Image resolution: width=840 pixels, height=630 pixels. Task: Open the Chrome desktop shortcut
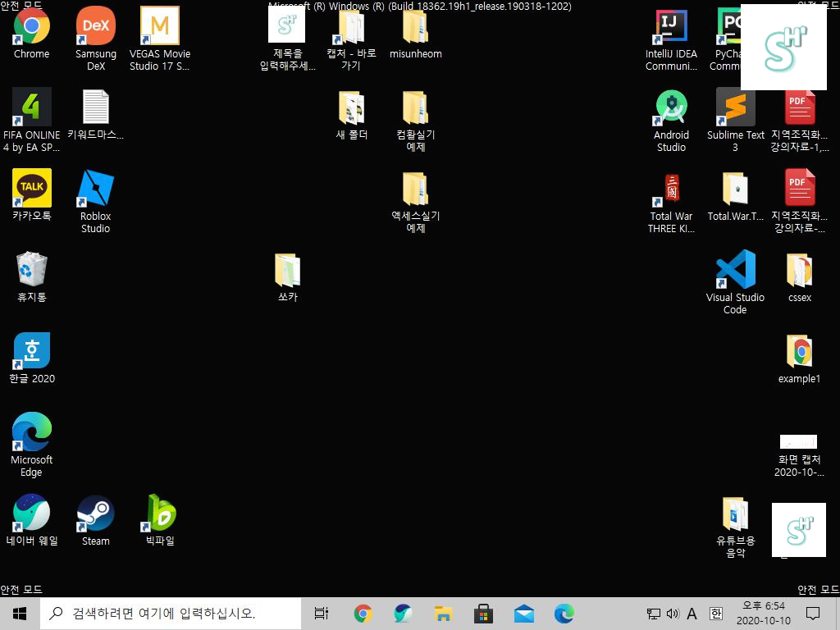point(32,33)
